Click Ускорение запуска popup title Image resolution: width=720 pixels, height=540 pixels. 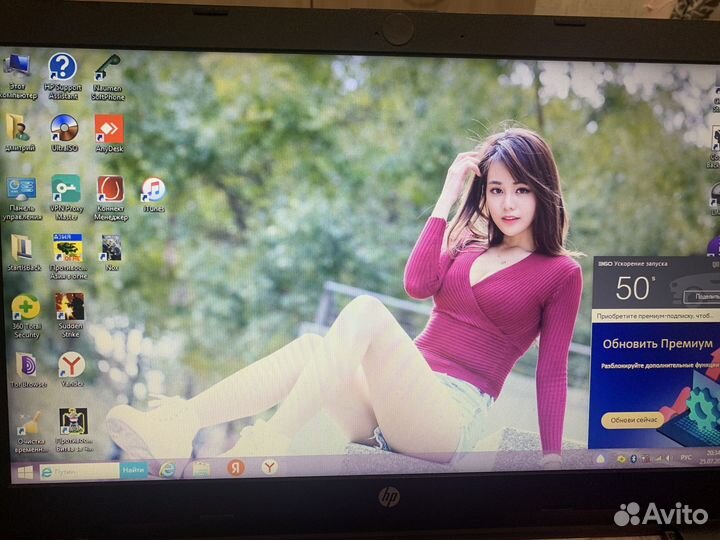(x=641, y=264)
